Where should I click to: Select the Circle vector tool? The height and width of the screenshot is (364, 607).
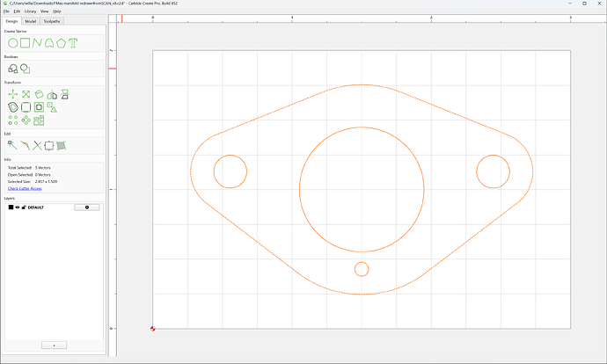tap(13, 43)
